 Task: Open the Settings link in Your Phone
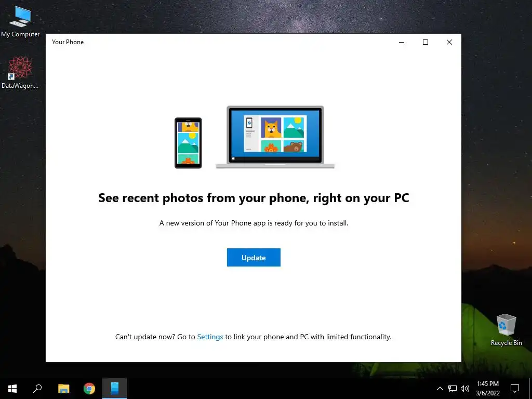(x=210, y=337)
